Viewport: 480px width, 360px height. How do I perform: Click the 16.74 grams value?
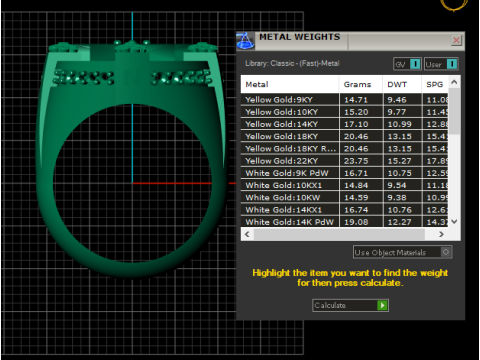[x=356, y=210]
